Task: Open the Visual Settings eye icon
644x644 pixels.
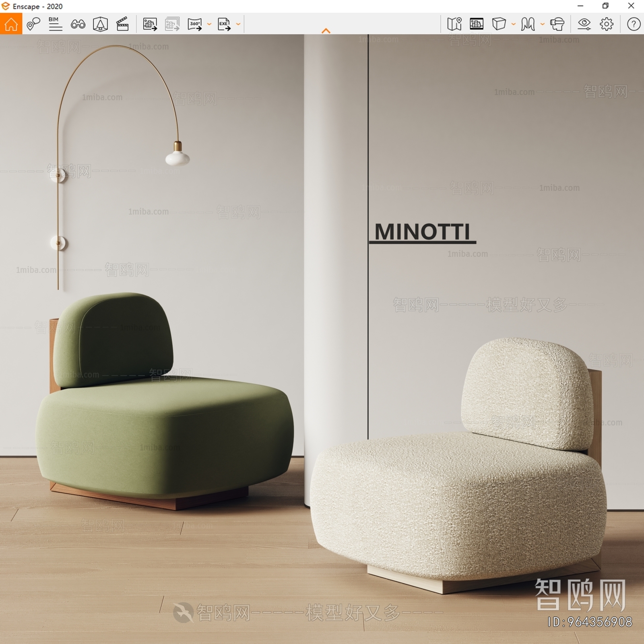Action: tap(584, 24)
